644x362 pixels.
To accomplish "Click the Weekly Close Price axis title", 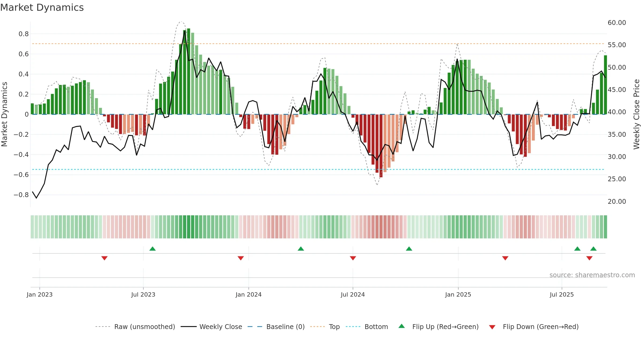I will pos(636,114).
